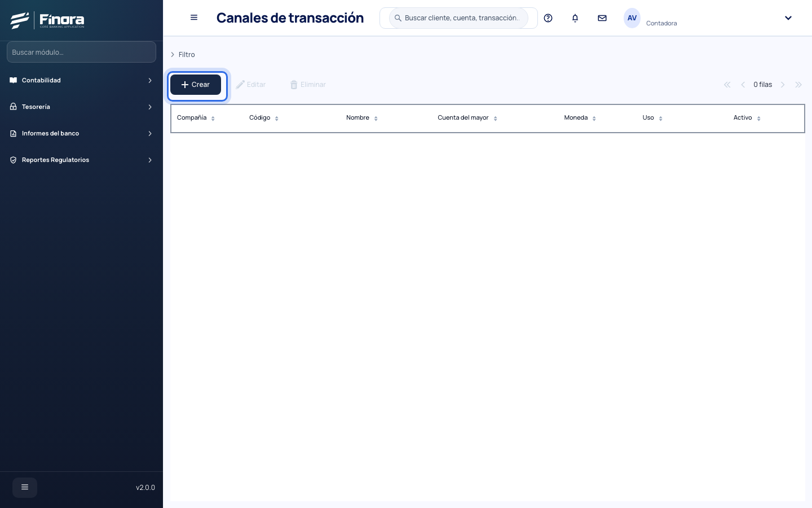Collapse sidebar with bottom hamburger button
The height and width of the screenshot is (508, 812).
click(x=25, y=487)
